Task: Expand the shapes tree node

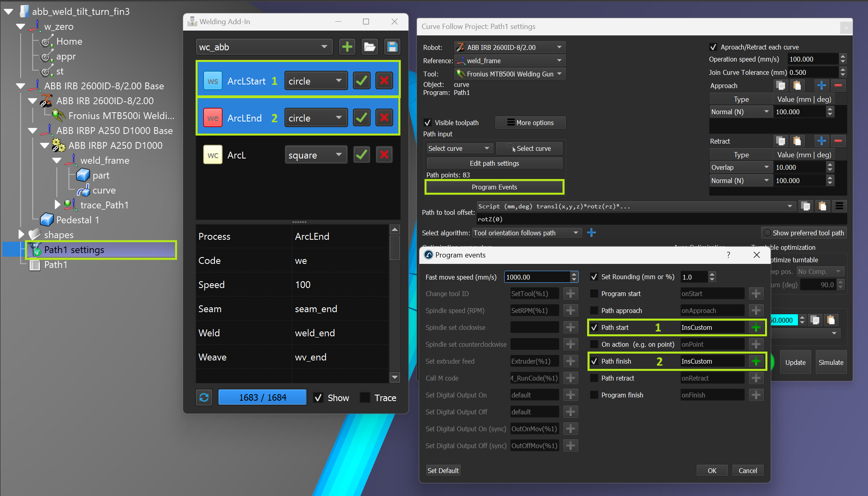Action: 21,234
